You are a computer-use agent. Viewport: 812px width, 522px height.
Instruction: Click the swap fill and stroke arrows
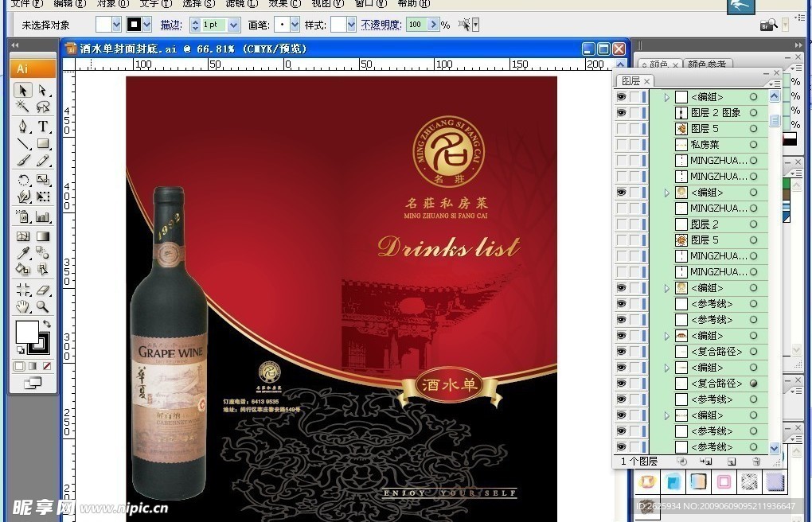[47, 324]
